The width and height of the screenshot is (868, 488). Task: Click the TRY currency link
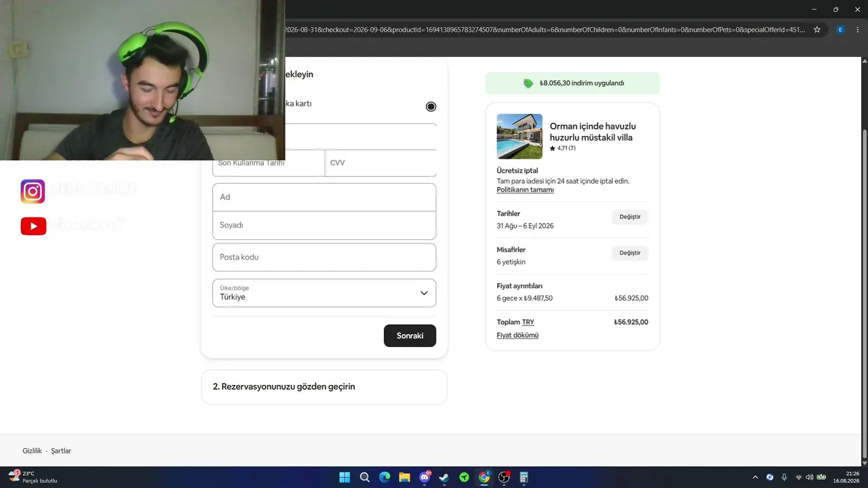coord(528,323)
